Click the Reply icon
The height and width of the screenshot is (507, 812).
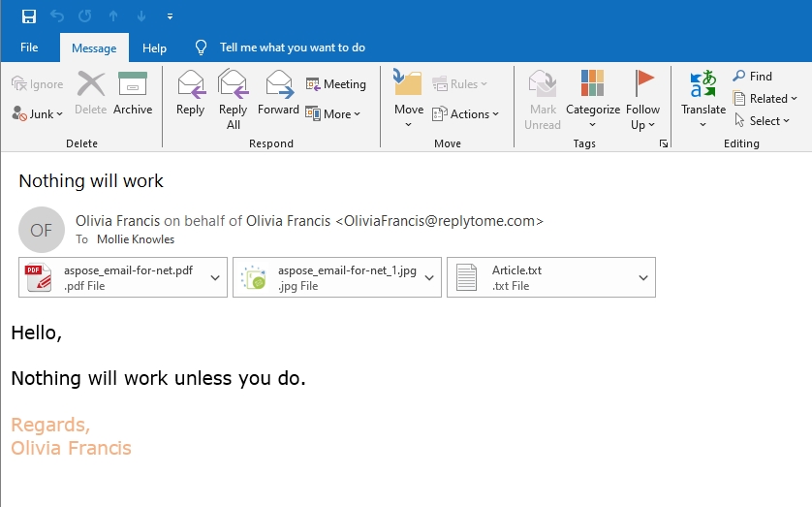click(190, 94)
